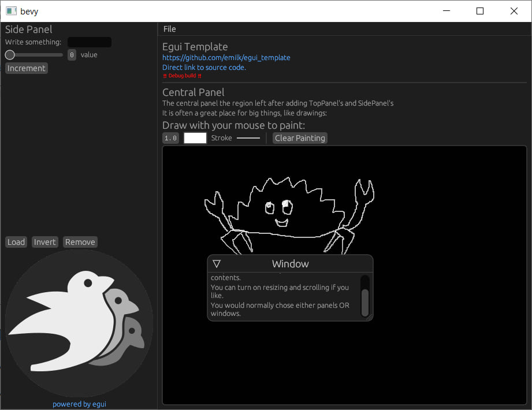Click the floating Window resize corner grip

coord(370,317)
